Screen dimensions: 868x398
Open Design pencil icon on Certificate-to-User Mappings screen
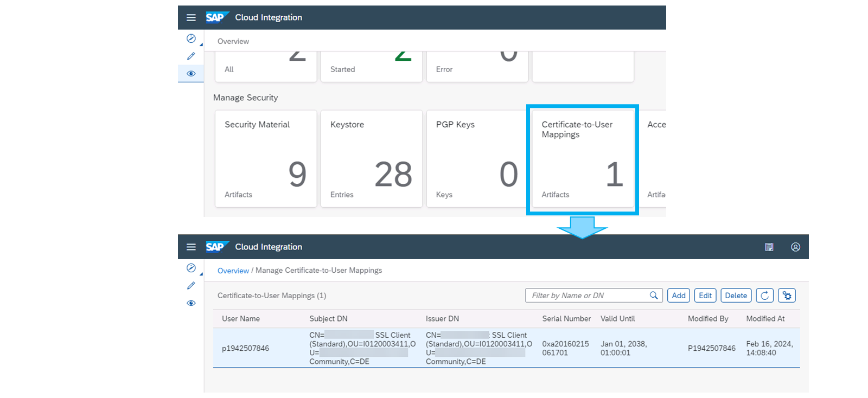[x=191, y=285]
